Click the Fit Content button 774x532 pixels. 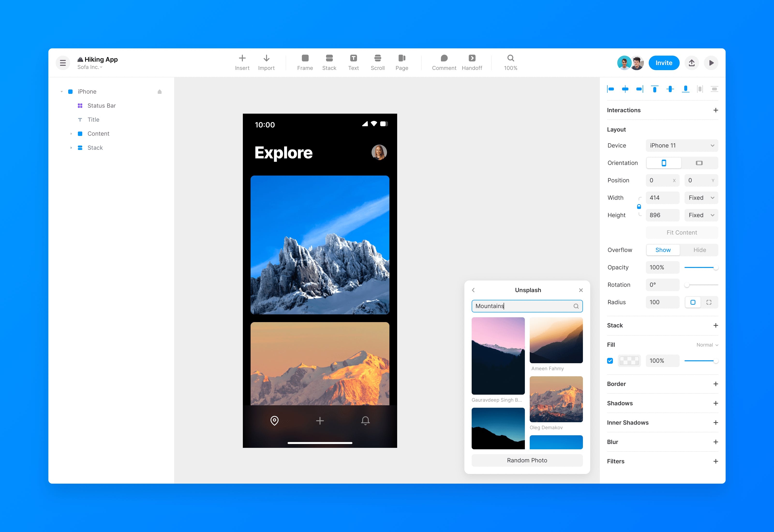682,232
